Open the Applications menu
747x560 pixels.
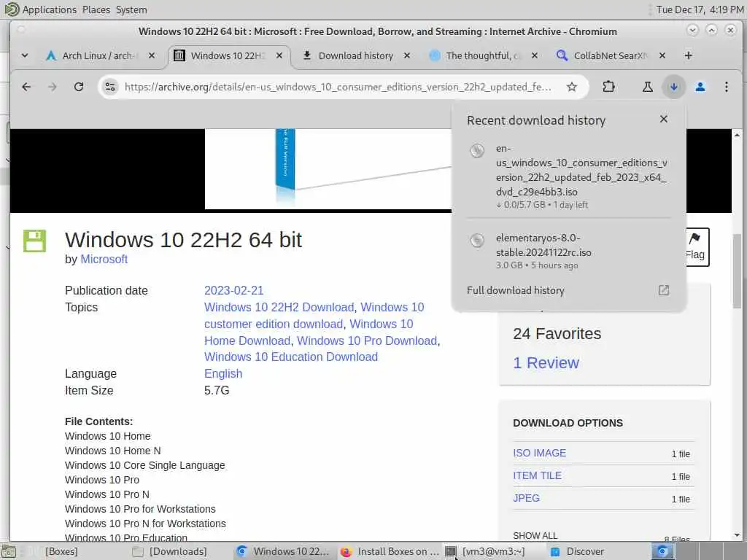pos(49,9)
